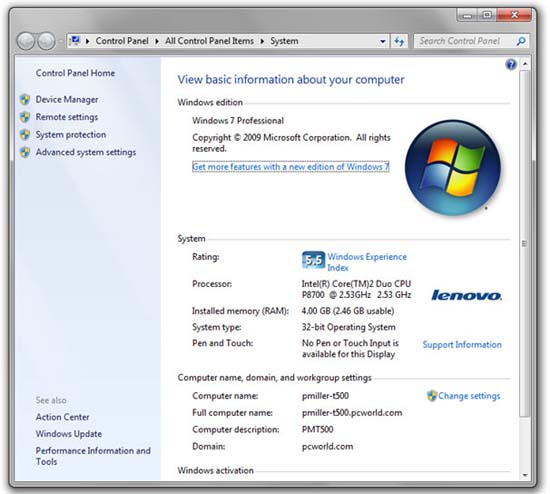550x494 pixels.
Task: Click the Windows 7 Professional edition text
Action: [x=238, y=121]
